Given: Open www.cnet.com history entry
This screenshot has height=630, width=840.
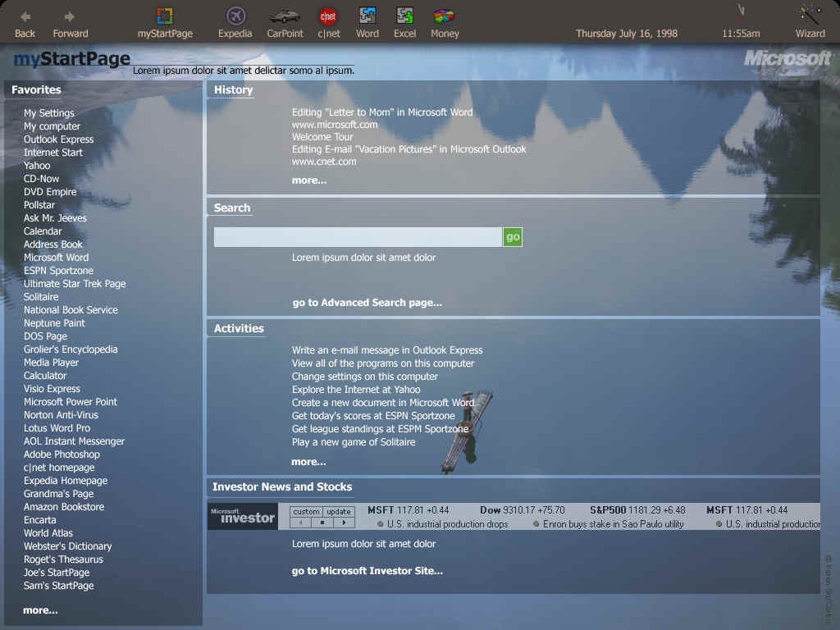Looking at the screenshot, I should click(323, 162).
